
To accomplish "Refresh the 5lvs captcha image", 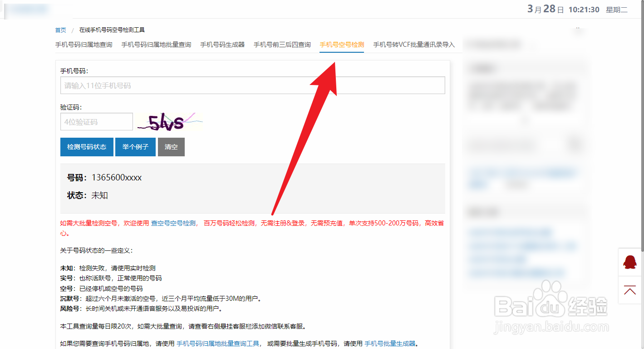I will 170,122.
